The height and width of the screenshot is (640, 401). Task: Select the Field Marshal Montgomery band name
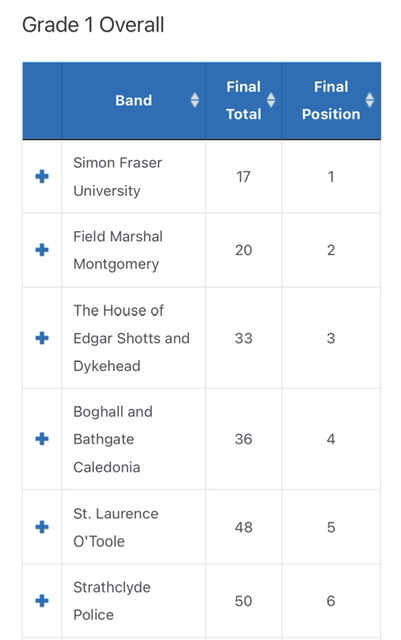118,250
